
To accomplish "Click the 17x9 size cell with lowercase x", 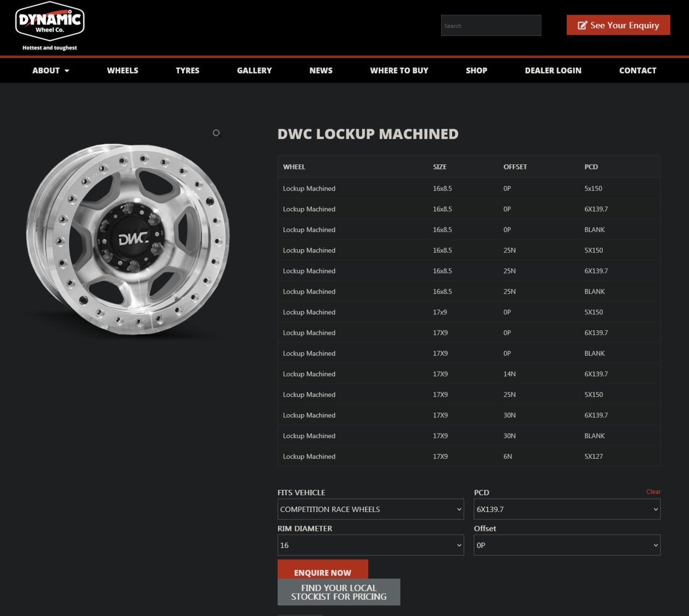I will tap(440, 312).
